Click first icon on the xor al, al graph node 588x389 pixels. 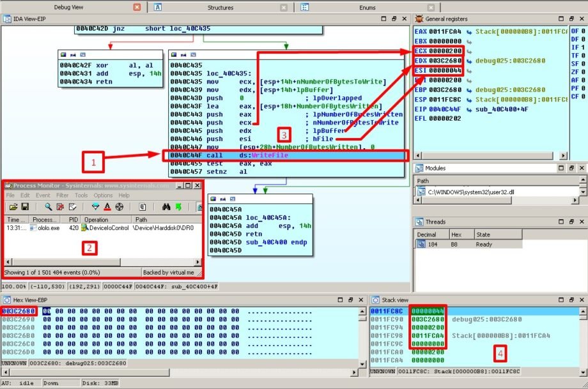63,55
